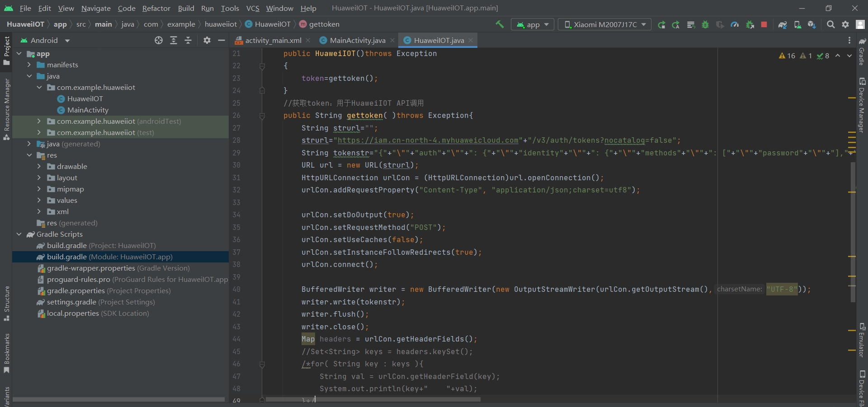Open the VCS menu

pos(253,8)
